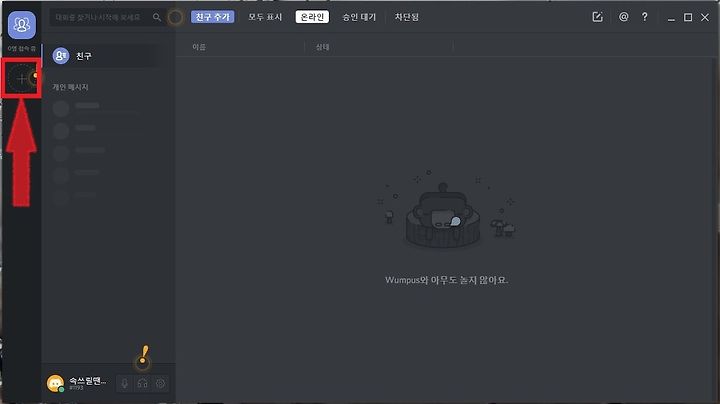Open the Home friends icon in server list
Screen dimensions: 720x404
(x=22, y=25)
